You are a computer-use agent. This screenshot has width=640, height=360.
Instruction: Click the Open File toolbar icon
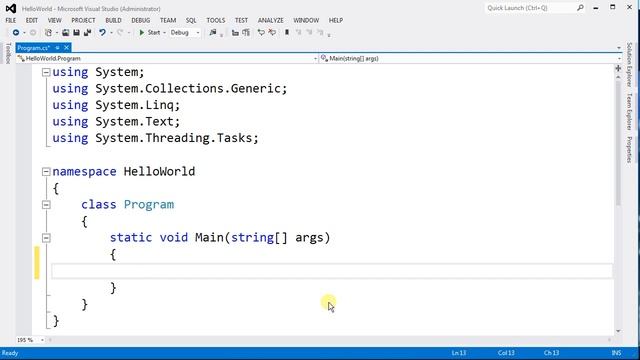(65, 33)
